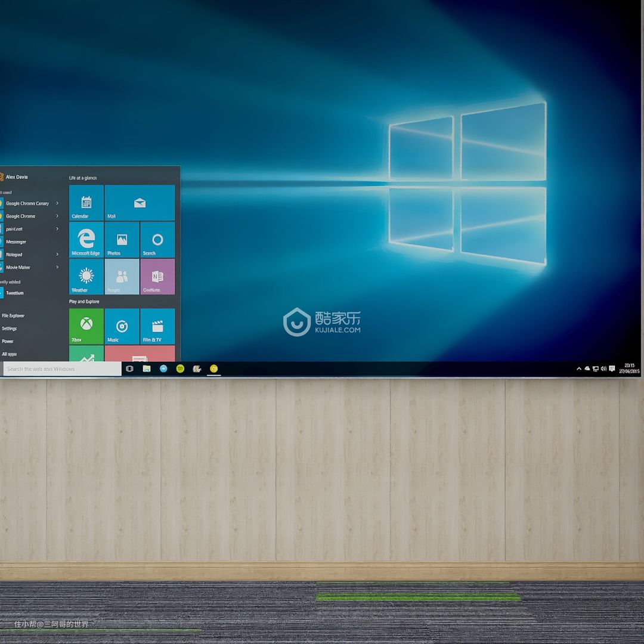Open the red News tile
The image size is (644, 644).
140,353
